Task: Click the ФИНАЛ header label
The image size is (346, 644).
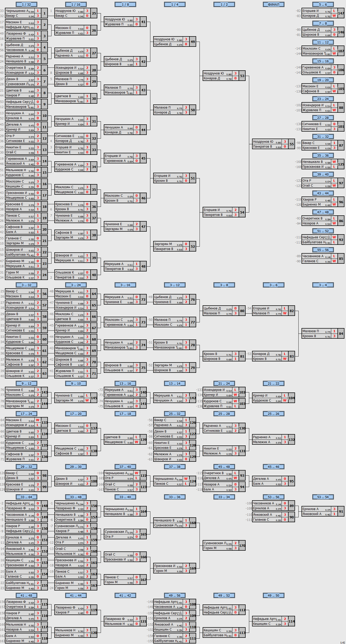Action: (x=274, y=4)
